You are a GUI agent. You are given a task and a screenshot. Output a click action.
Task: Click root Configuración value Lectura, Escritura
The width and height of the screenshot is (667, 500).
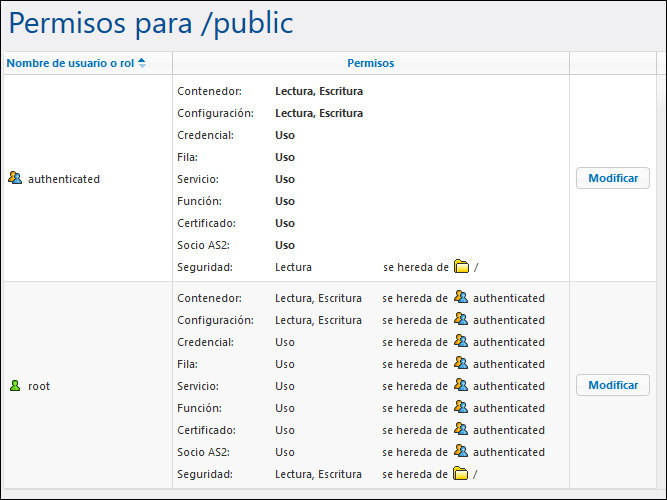318,320
